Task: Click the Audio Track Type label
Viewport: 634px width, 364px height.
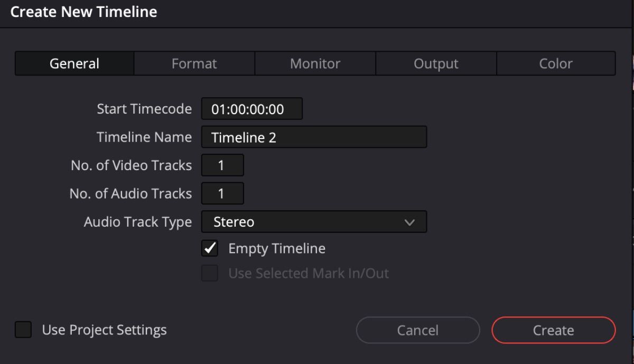Action: click(x=137, y=222)
